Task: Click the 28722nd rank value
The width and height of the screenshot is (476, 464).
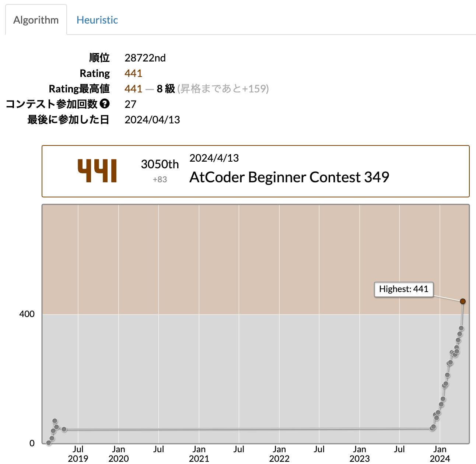Action: (145, 58)
